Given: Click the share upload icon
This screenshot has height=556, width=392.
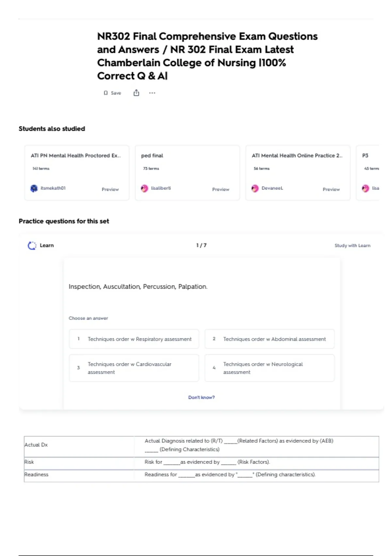Looking at the screenshot, I should click(x=136, y=93).
